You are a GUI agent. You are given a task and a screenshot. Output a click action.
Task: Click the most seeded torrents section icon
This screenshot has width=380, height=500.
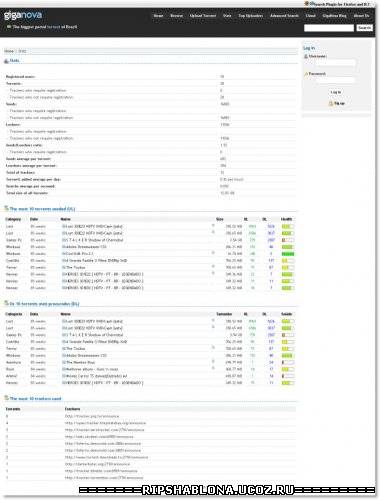pyautogui.click(x=6, y=209)
